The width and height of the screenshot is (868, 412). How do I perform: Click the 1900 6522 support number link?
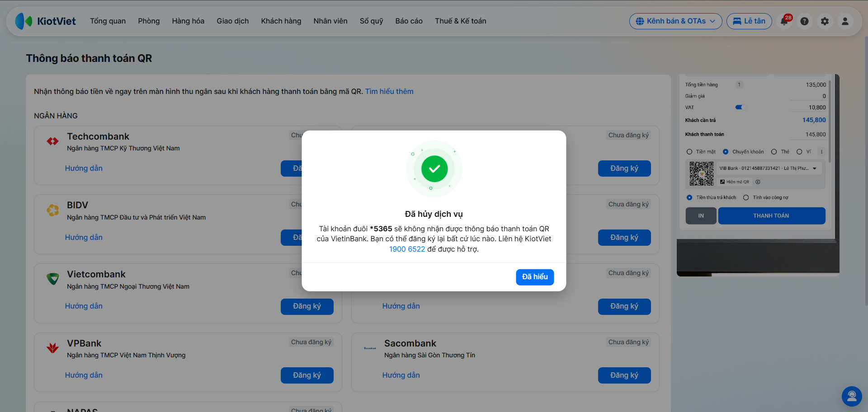coord(407,249)
